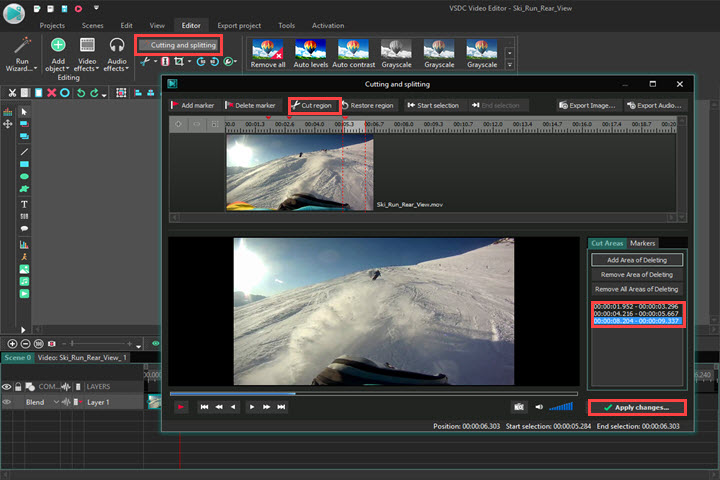Click the Apply changes button
This screenshot has height=480, width=720.
(x=636, y=408)
